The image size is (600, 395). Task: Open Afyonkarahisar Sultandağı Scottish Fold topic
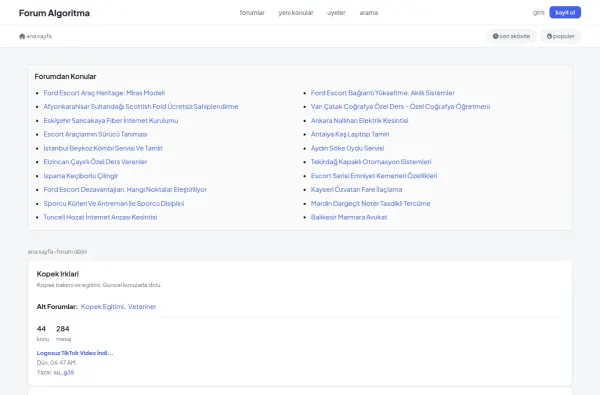click(x=141, y=107)
